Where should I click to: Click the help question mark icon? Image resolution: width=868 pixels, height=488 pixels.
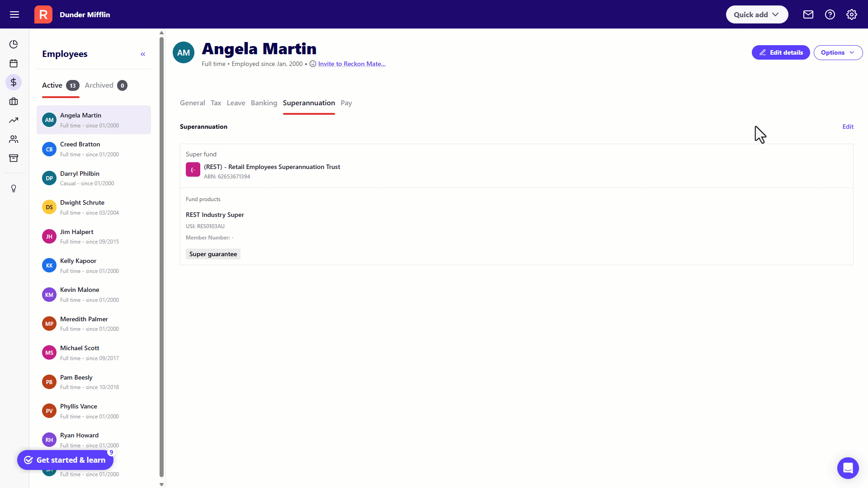[830, 14]
